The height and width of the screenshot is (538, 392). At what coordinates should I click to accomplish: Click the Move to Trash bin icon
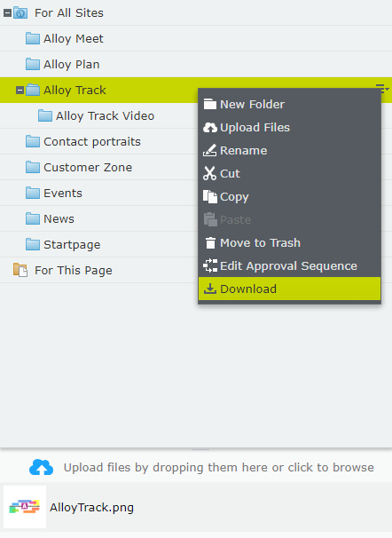[210, 242]
